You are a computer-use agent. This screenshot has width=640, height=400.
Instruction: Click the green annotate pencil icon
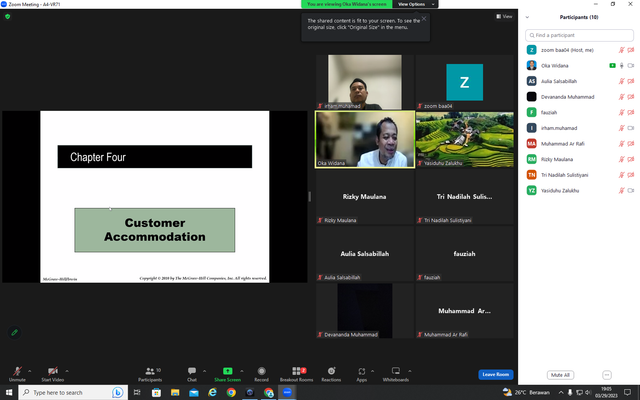click(14, 332)
